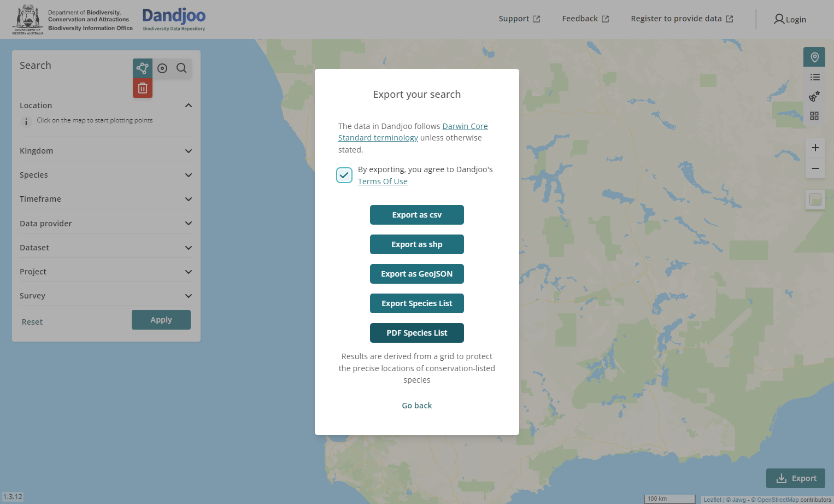The image size is (834, 504).
Task: Open Register to provide data link
Action: pos(682,19)
